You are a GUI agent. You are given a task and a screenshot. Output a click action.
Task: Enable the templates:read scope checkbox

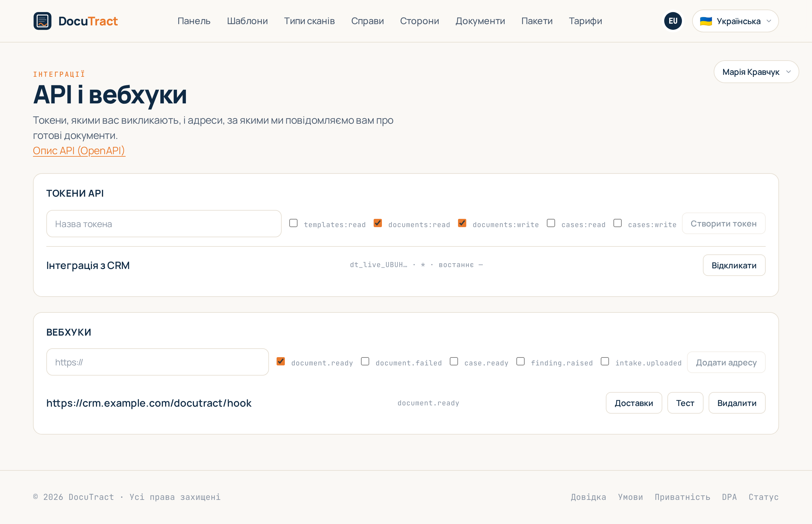coord(293,223)
